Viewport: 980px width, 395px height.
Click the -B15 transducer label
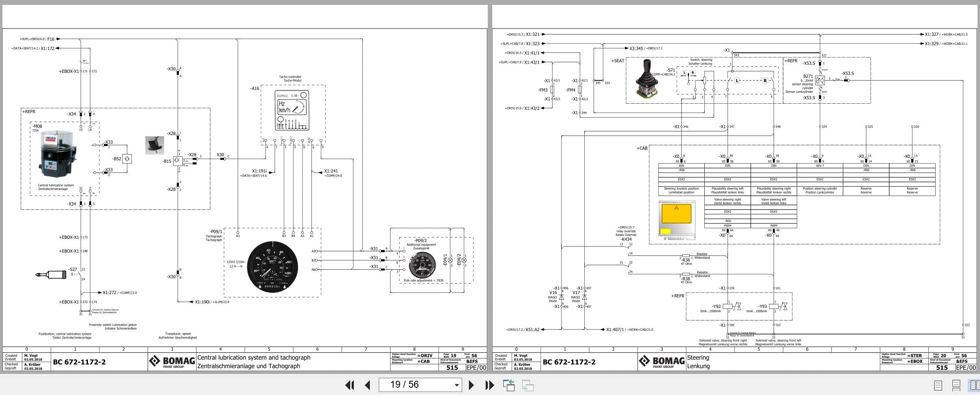[167, 161]
